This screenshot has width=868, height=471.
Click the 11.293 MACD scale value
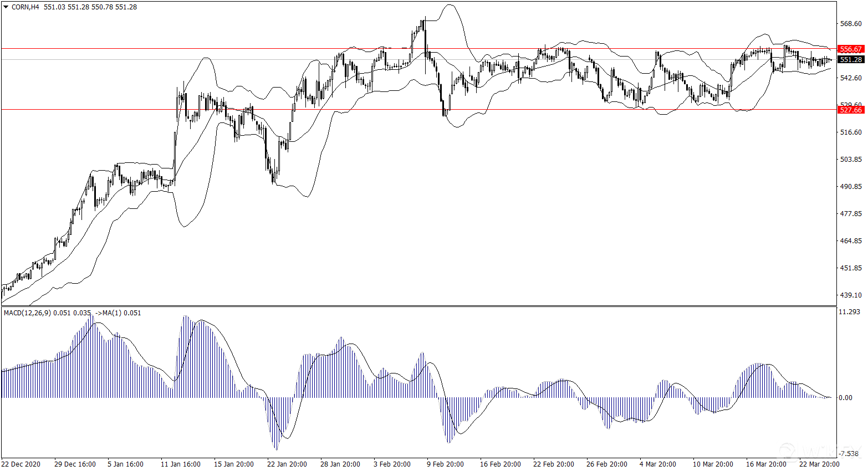(x=850, y=312)
